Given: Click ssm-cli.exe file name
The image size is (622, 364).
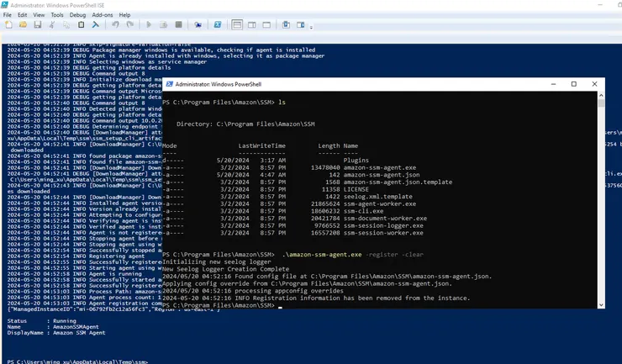Looking at the screenshot, I should click(363, 211).
